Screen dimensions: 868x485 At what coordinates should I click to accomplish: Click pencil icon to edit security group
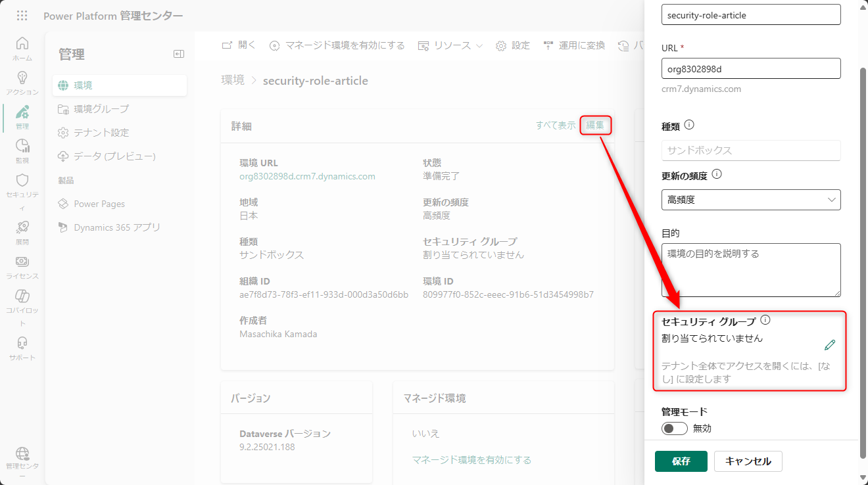coord(830,345)
